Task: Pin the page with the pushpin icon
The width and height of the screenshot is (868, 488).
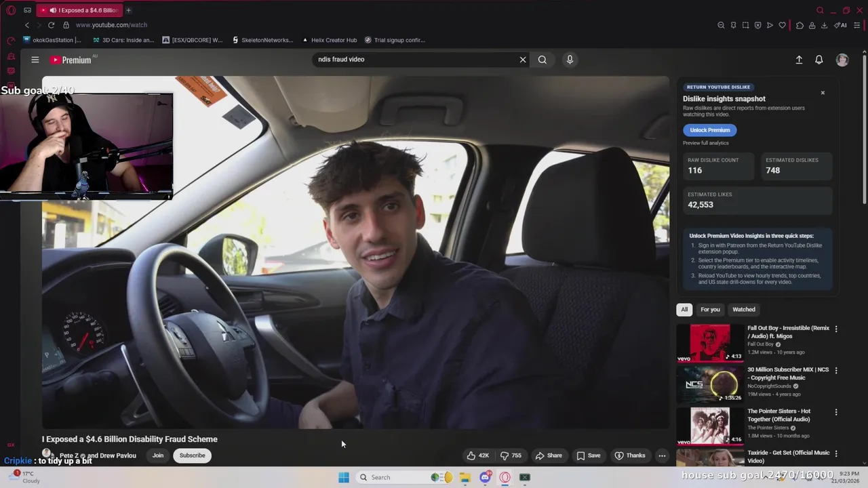Action: pyautogui.click(x=733, y=25)
